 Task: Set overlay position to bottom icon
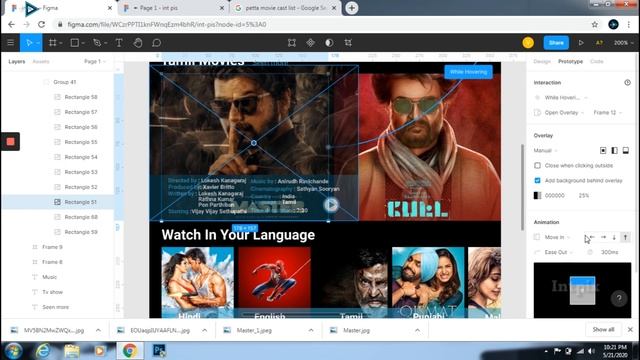[x=626, y=151]
